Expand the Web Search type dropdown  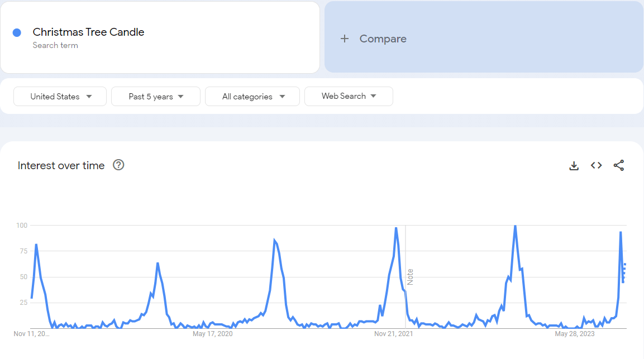coord(349,96)
